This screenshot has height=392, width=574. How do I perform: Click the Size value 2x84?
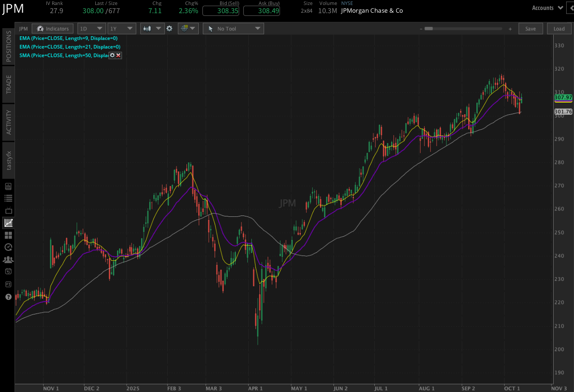[x=307, y=10]
